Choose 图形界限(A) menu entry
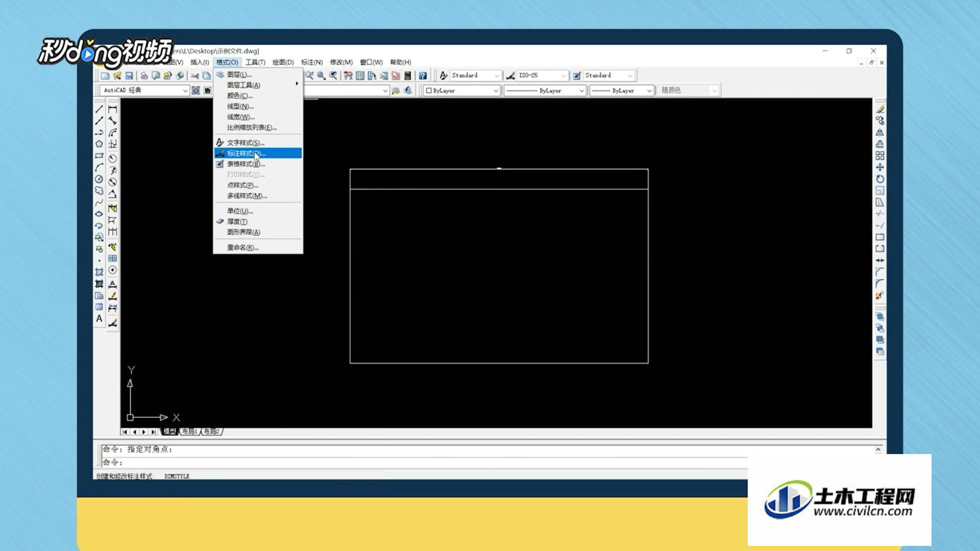Image resolution: width=980 pixels, height=551 pixels. (258, 232)
